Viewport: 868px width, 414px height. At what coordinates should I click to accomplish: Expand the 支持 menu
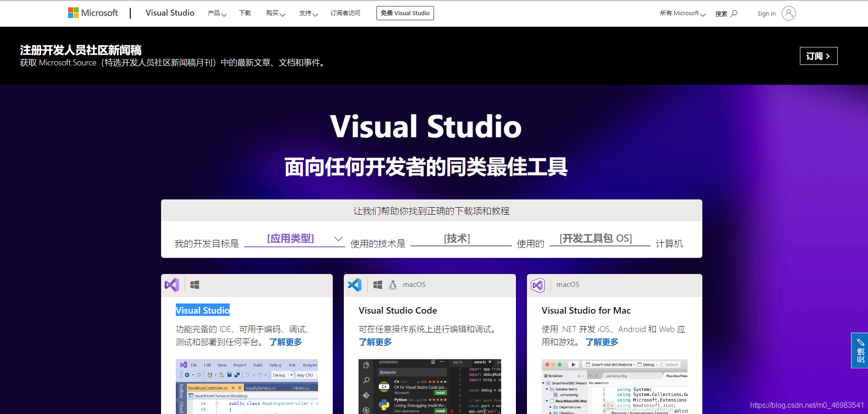(308, 13)
